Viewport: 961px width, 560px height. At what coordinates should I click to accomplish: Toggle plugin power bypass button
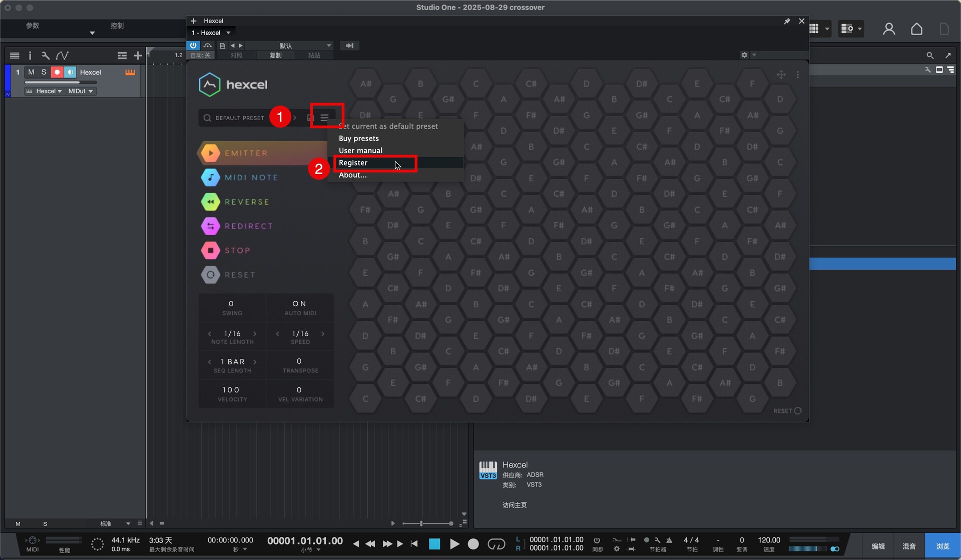pyautogui.click(x=193, y=46)
